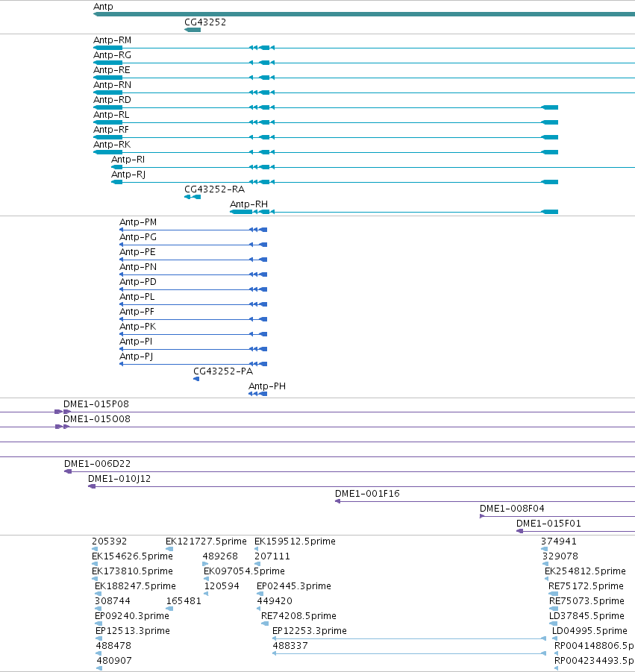The width and height of the screenshot is (635, 672).
Task: Select protein label Antp-PG
Action: 138,237
